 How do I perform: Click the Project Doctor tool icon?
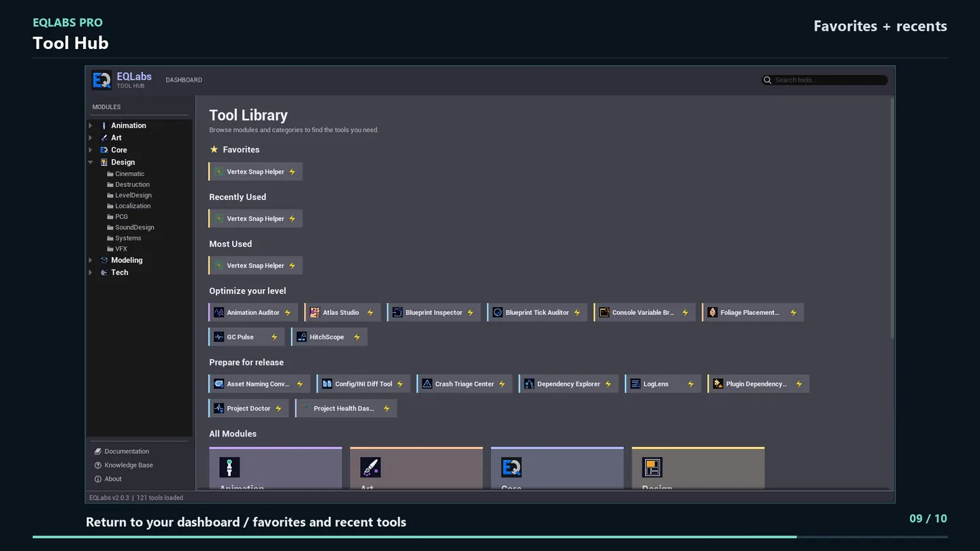click(218, 408)
